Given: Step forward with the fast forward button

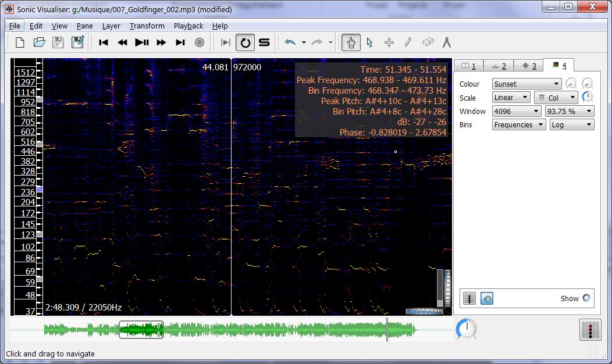Looking at the screenshot, I should (161, 42).
